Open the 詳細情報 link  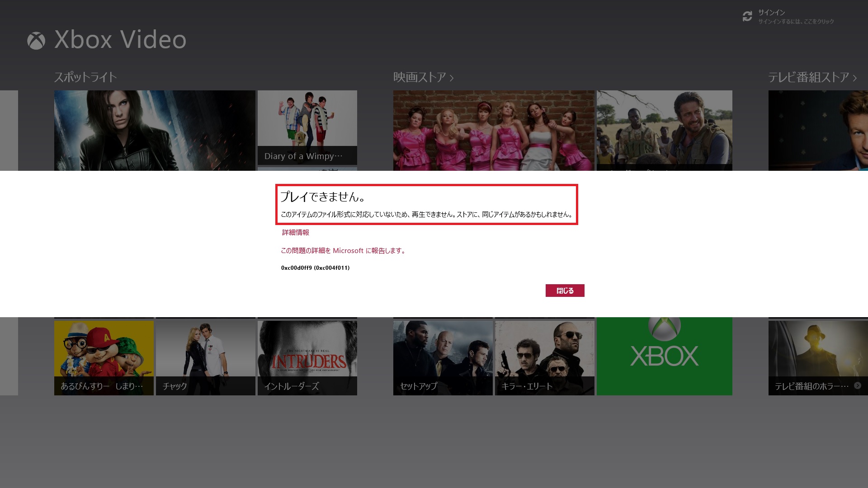[296, 232]
